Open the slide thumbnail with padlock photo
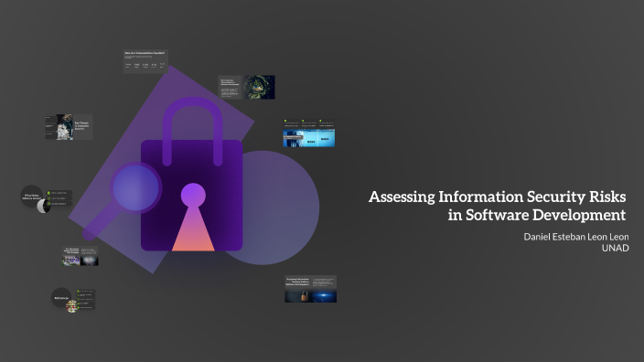The height and width of the screenshot is (362, 644). 310,289
